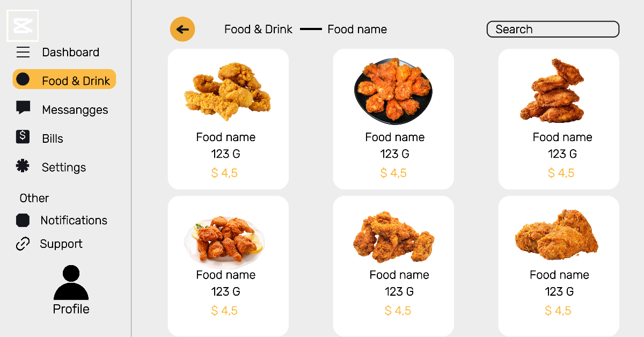Select Food & Drink in the sidebar
This screenshot has height=337, width=644.
click(76, 81)
